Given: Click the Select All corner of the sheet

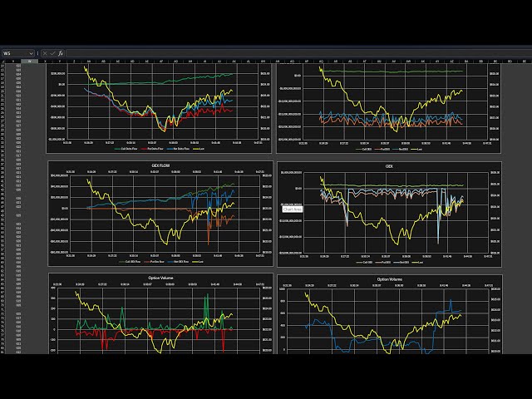Looking at the screenshot, I should (x=2, y=62).
